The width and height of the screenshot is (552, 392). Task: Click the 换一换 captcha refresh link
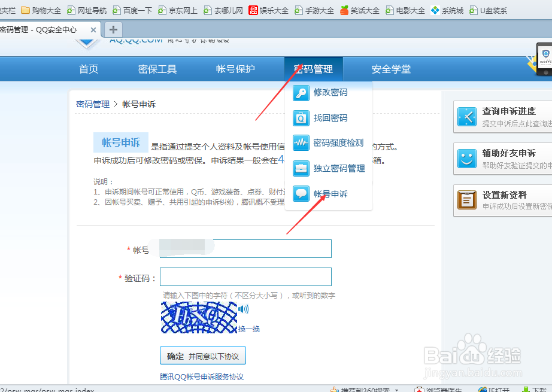(x=249, y=329)
